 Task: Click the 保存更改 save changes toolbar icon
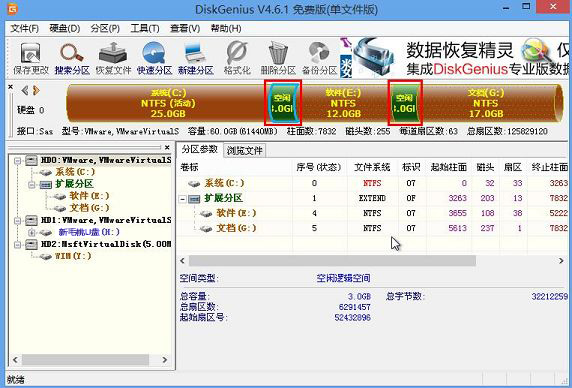tap(31, 58)
